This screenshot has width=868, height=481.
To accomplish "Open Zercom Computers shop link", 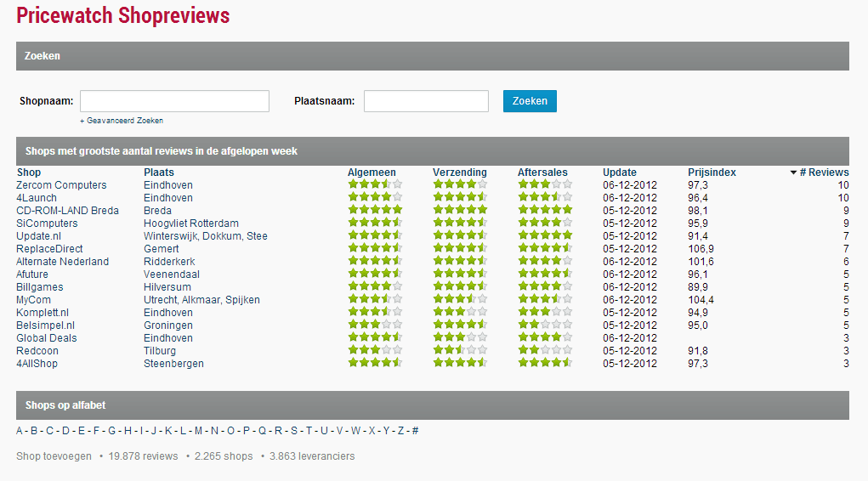I will pos(61,185).
